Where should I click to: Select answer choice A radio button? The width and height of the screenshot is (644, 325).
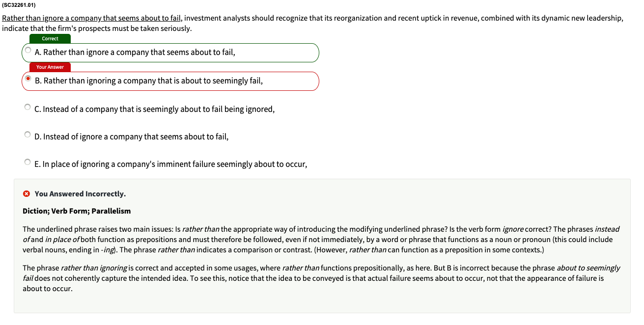(28, 51)
